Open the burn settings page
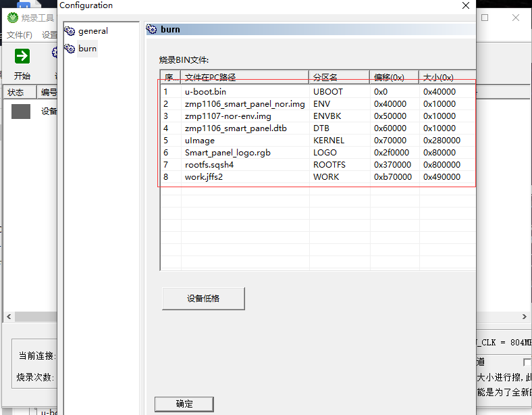532x415 pixels. click(x=87, y=49)
